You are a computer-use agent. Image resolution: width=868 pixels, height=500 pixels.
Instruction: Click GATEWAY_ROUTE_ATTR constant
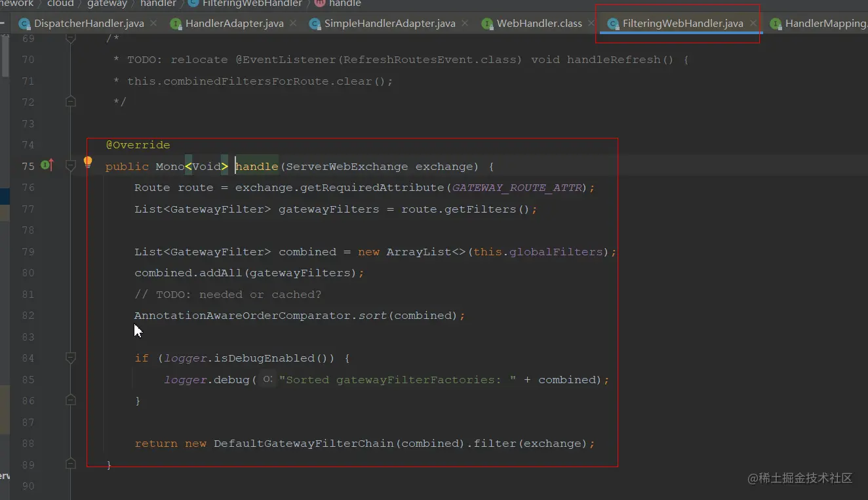tap(517, 188)
